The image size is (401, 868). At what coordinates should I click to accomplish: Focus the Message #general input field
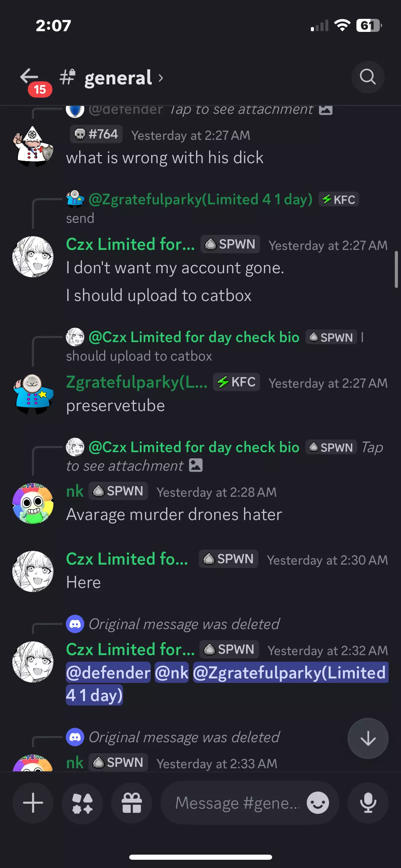click(236, 803)
